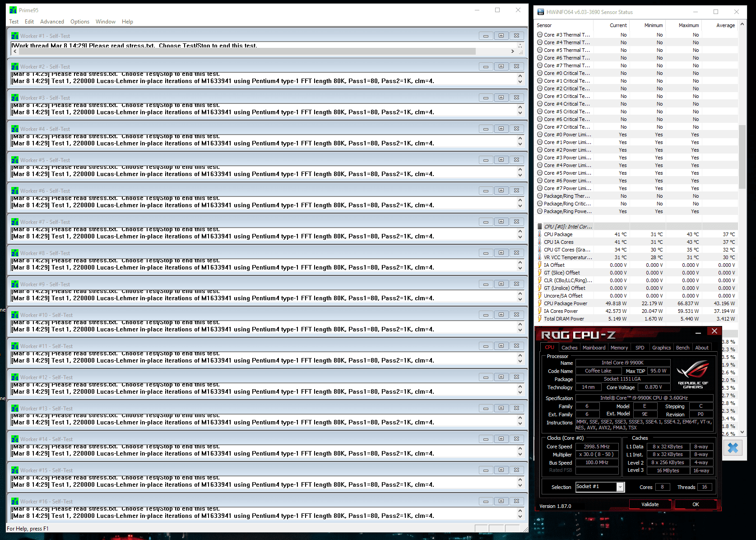Switch to the Mainboard tab in CPU-Z
The image size is (756, 540).
click(594, 348)
